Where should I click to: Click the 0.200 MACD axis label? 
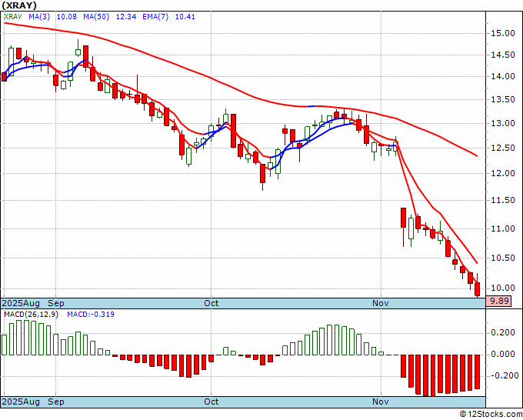point(503,332)
